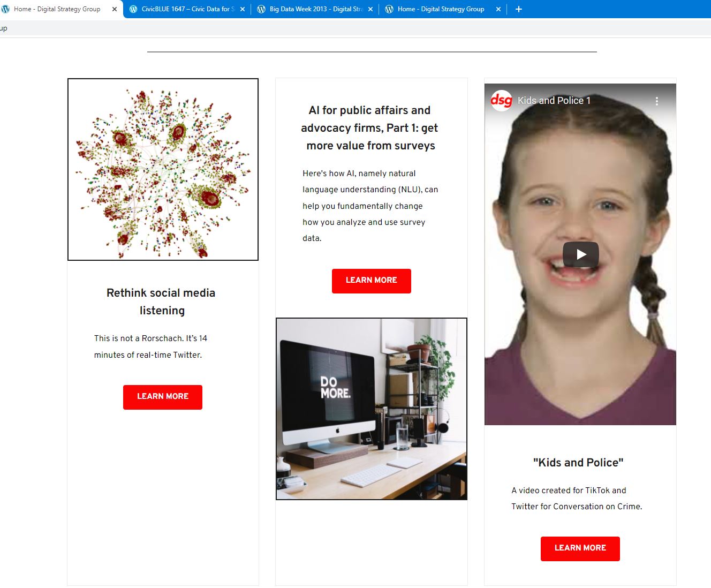Click WordPress favicon on CivicBLUE tab
The height and width of the screenshot is (588, 711).
(133, 9)
